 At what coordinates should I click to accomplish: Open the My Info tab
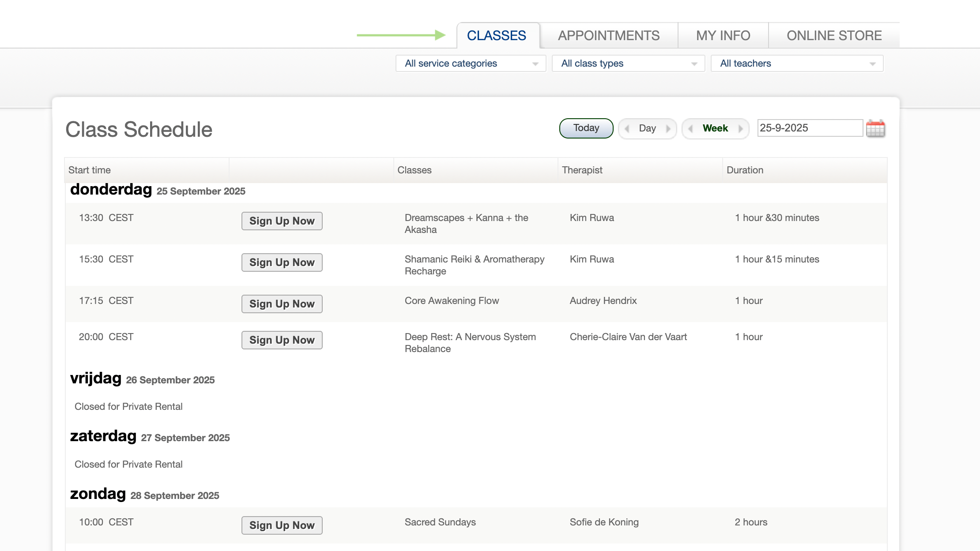pyautogui.click(x=723, y=36)
